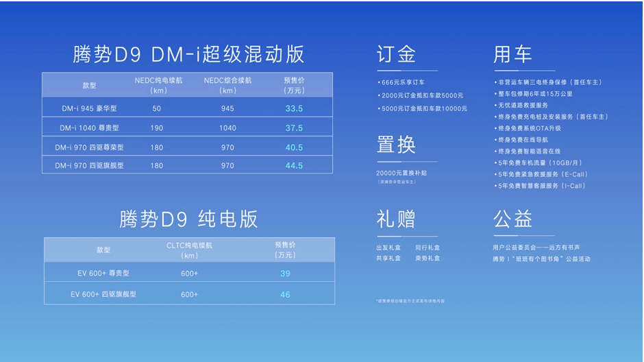Click "970" in the 四驱尊荣型 row
The image size is (644, 362).
click(227, 147)
